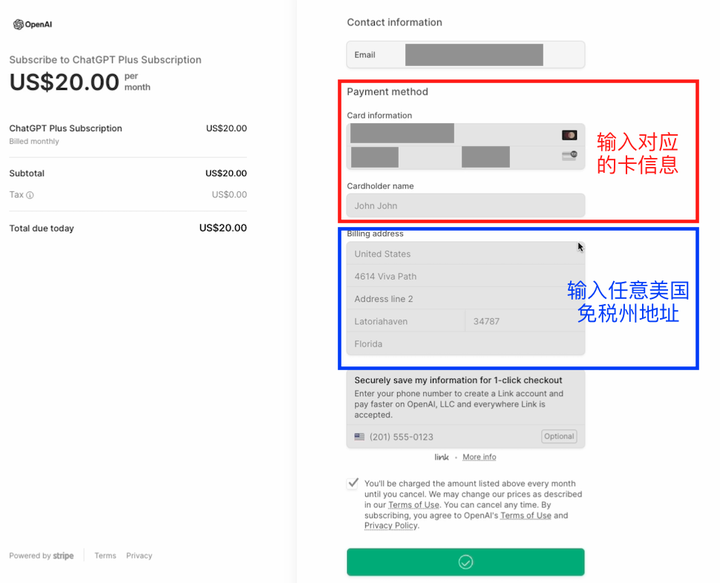Open the More info link
Viewport: 720px width, 583px height.
pyautogui.click(x=479, y=457)
